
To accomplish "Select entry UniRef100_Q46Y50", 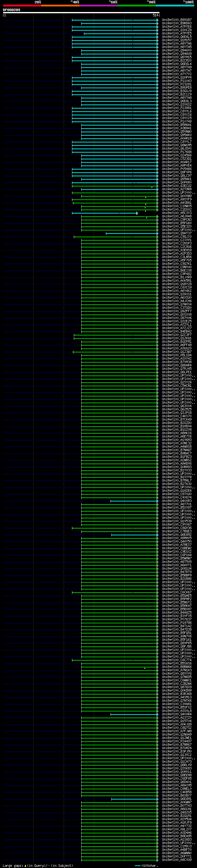I will pyautogui.click(x=177, y=542).
